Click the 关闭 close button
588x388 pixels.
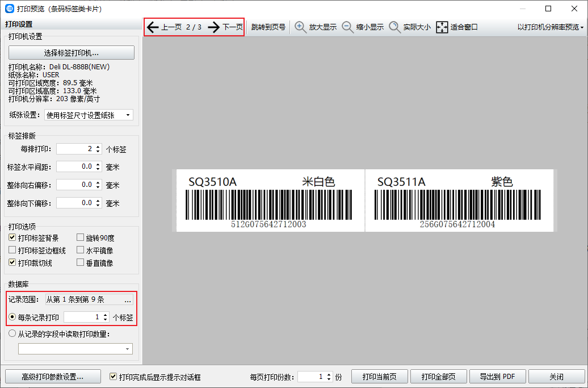point(556,377)
